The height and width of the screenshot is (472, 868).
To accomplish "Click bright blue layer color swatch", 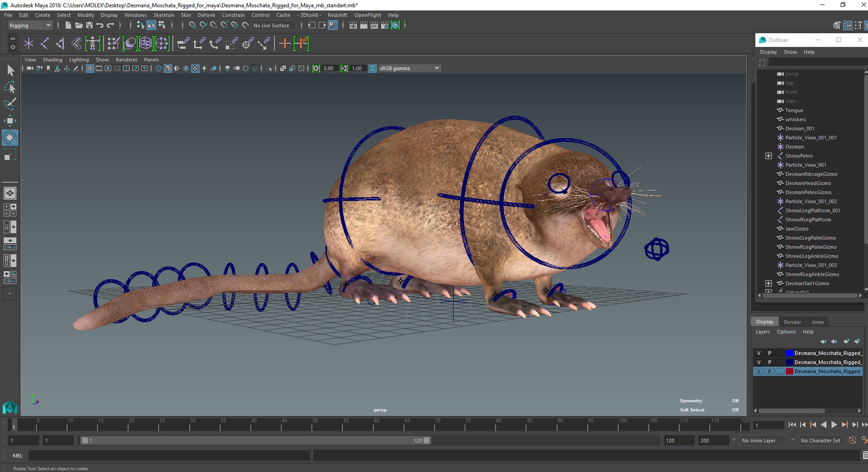I will click(789, 353).
